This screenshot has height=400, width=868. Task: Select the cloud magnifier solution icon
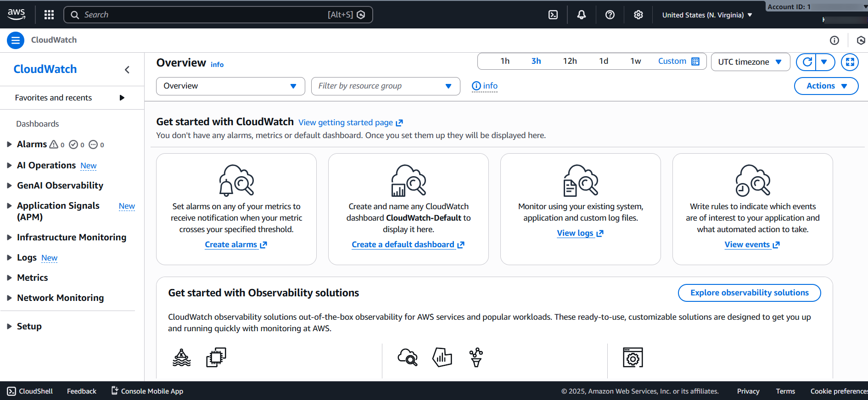tap(408, 357)
